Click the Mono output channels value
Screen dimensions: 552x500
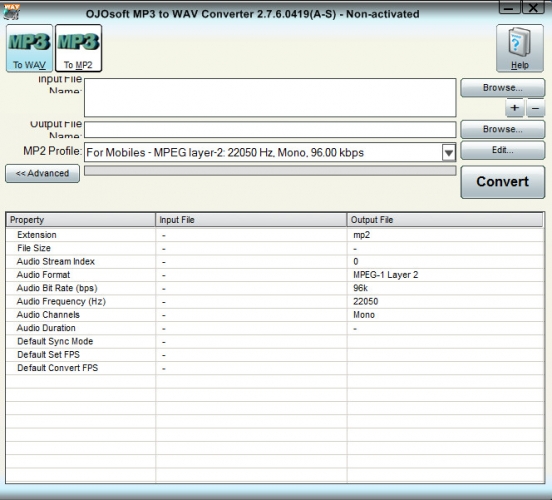(364, 315)
